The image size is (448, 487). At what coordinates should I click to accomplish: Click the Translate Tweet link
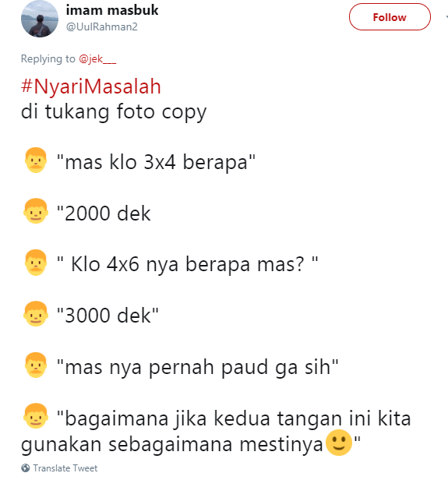(x=65, y=468)
